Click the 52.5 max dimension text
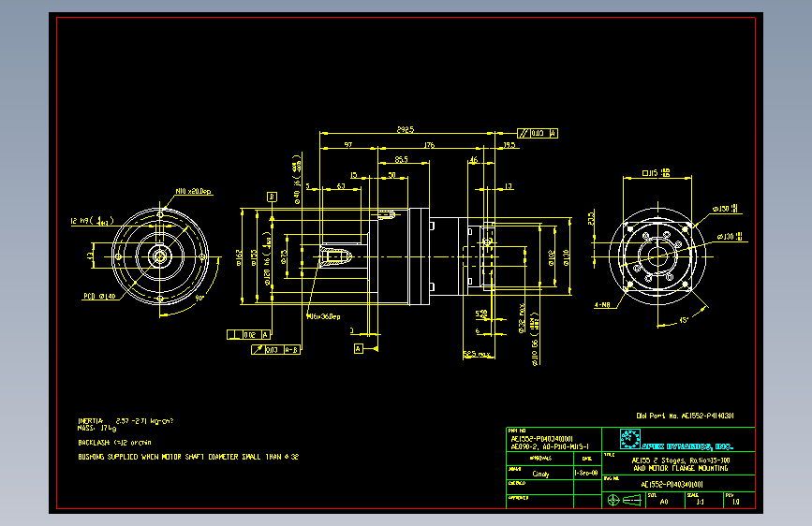 [x=477, y=354]
